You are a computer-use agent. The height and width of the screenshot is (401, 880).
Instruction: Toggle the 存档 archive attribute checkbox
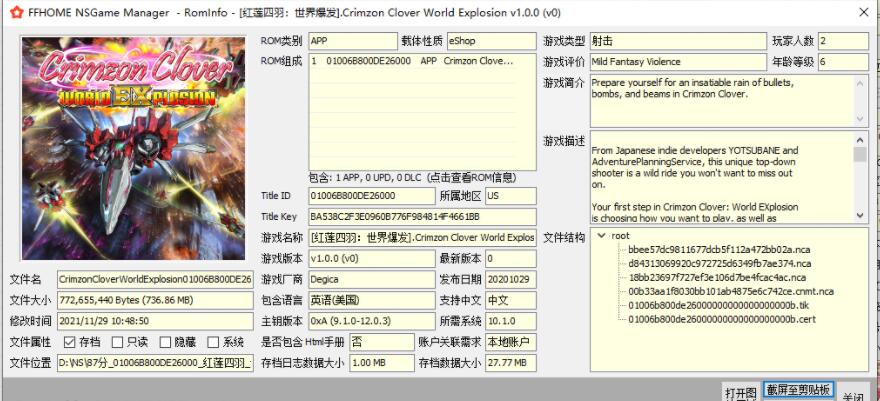pyautogui.click(x=70, y=342)
